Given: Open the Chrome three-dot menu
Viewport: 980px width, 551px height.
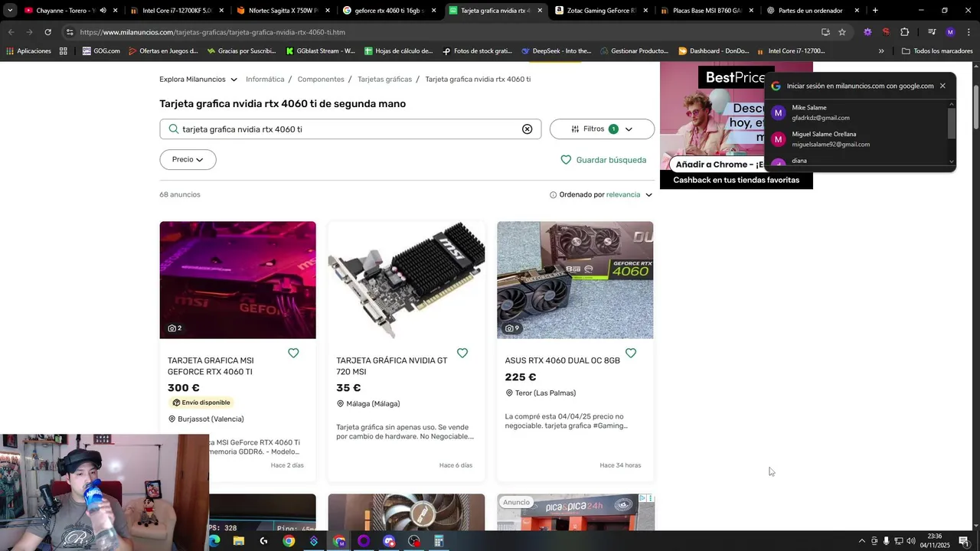Looking at the screenshot, I should click(x=969, y=32).
